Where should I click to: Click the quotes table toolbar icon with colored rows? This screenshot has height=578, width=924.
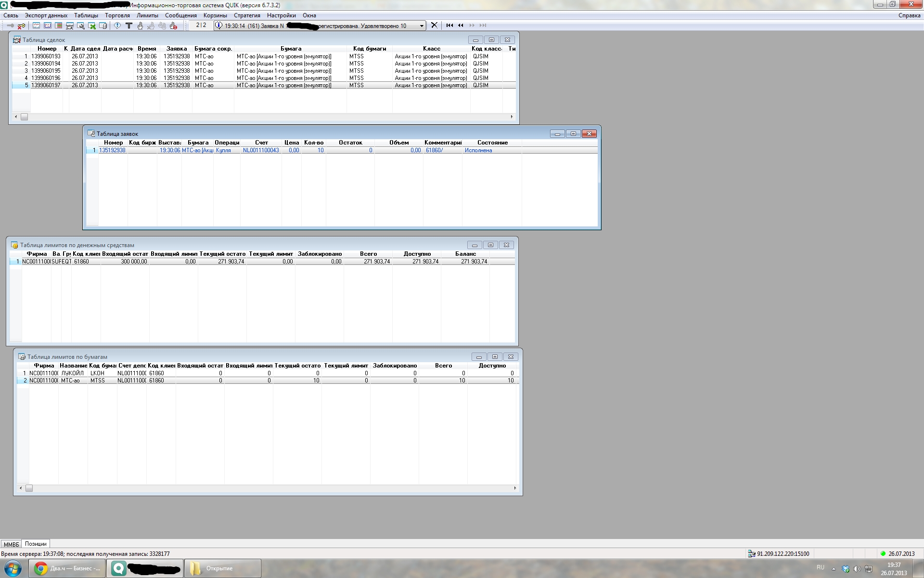[58, 26]
